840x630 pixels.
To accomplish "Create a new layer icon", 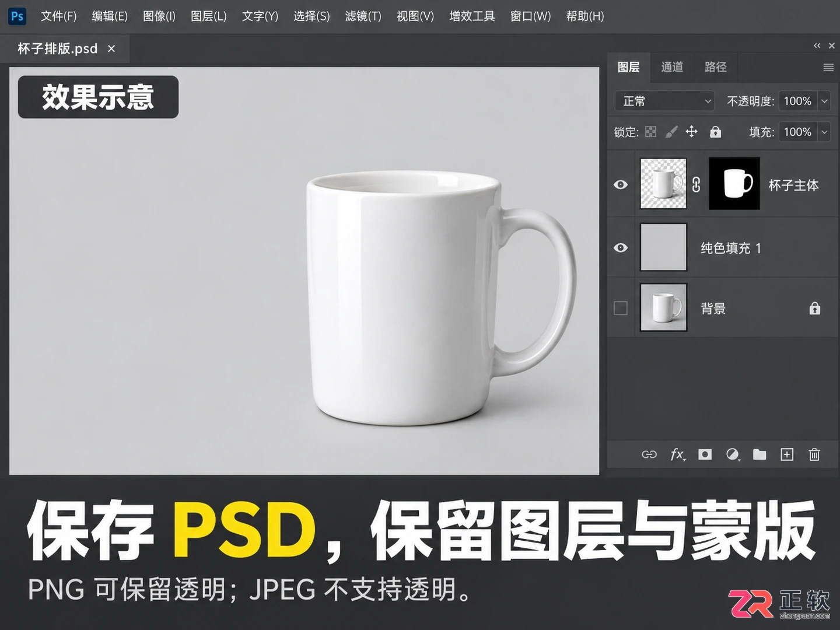I will coord(787,454).
